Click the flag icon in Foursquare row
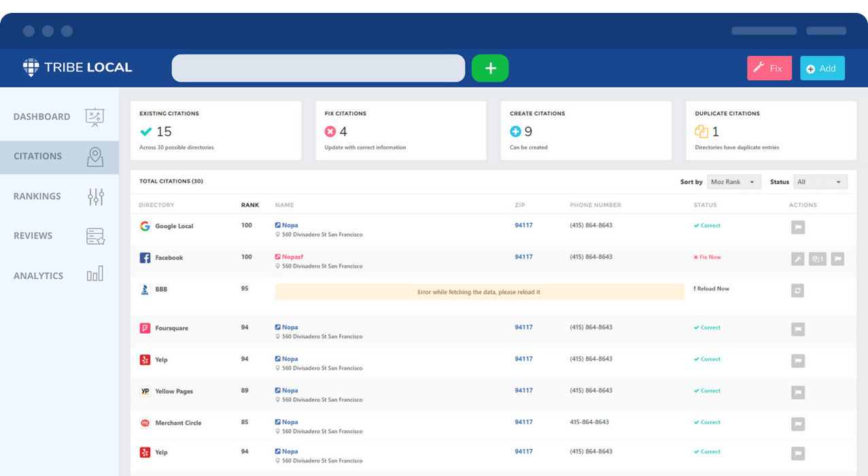The width and height of the screenshot is (868, 476). 798,329
